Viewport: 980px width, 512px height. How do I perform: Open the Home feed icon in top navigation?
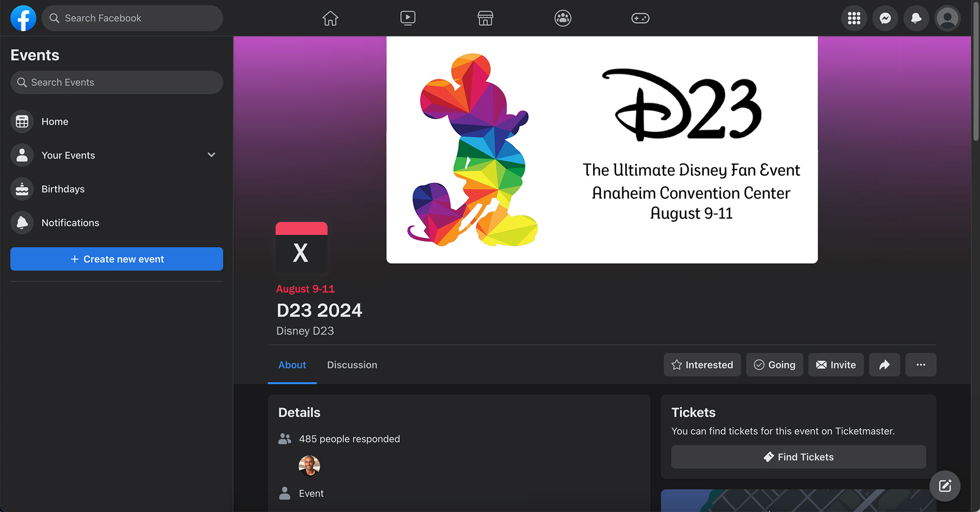click(x=330, y=18)
